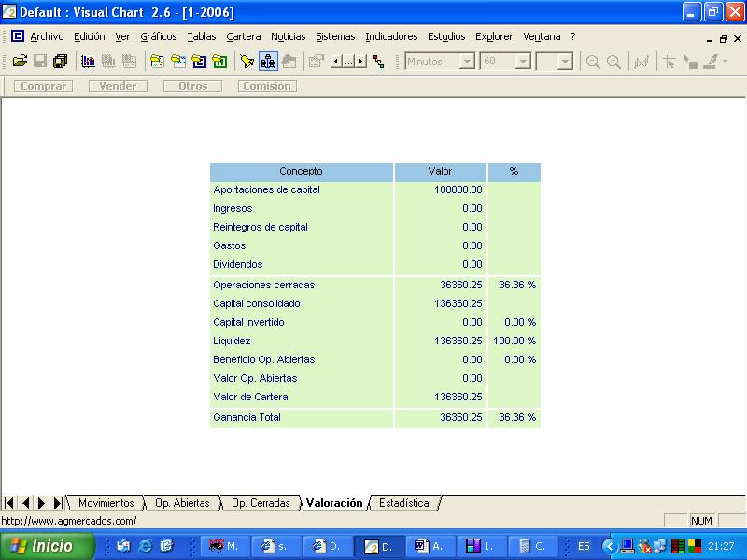Click the Otros button
The image size is (747, 560).
[x=192, y=86]
